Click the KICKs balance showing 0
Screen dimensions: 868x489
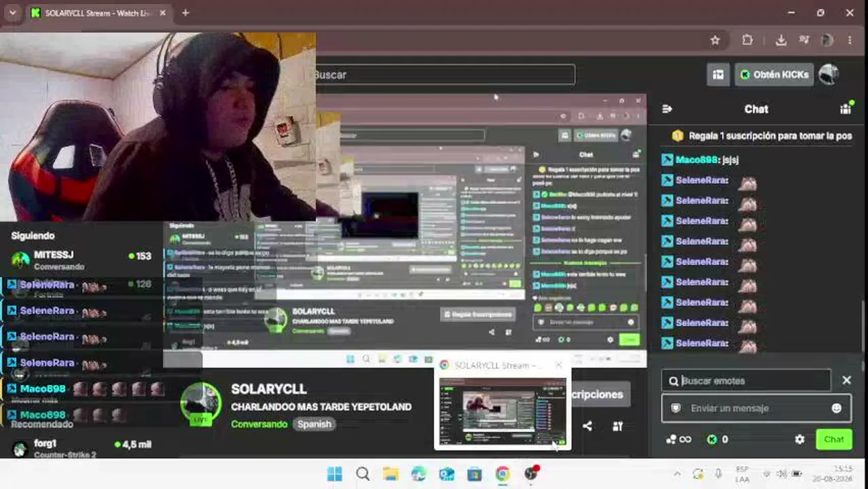(717, 439)
